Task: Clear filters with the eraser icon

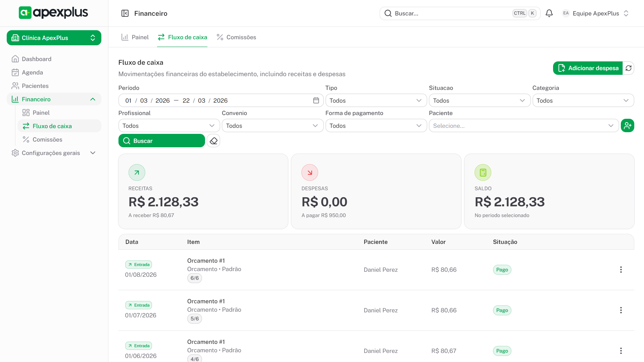Action: (213, 141)
